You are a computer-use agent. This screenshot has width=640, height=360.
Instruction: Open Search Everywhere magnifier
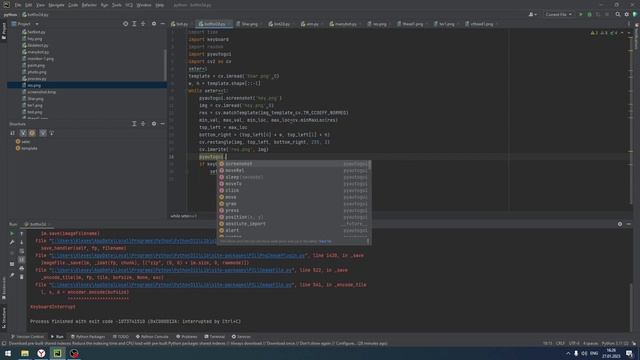(x=618, y=14)
